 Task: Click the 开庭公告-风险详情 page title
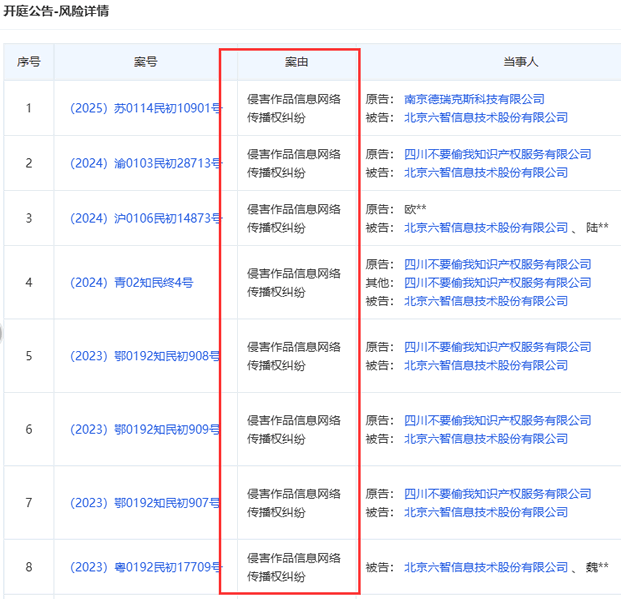[56, 11]
